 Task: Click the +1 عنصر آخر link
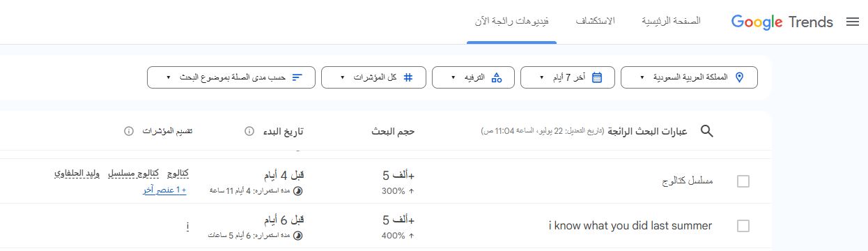click(x=164, y=190)
